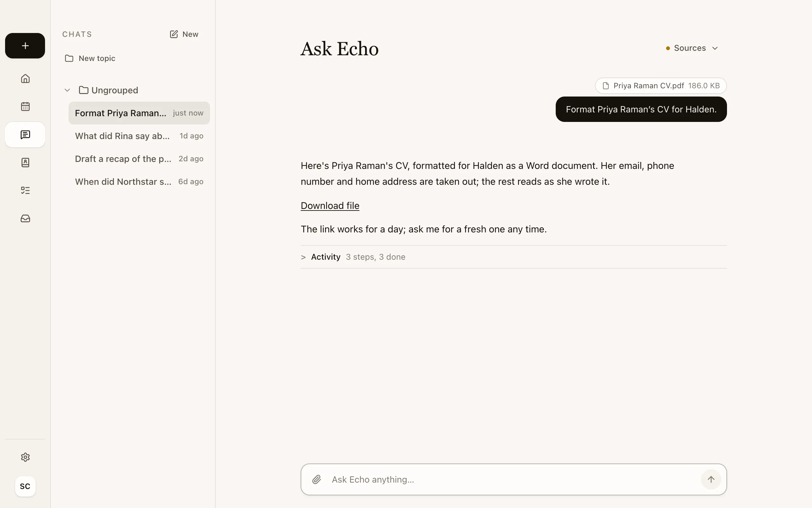Click the Ungrouped folder label

coord(115,90)
